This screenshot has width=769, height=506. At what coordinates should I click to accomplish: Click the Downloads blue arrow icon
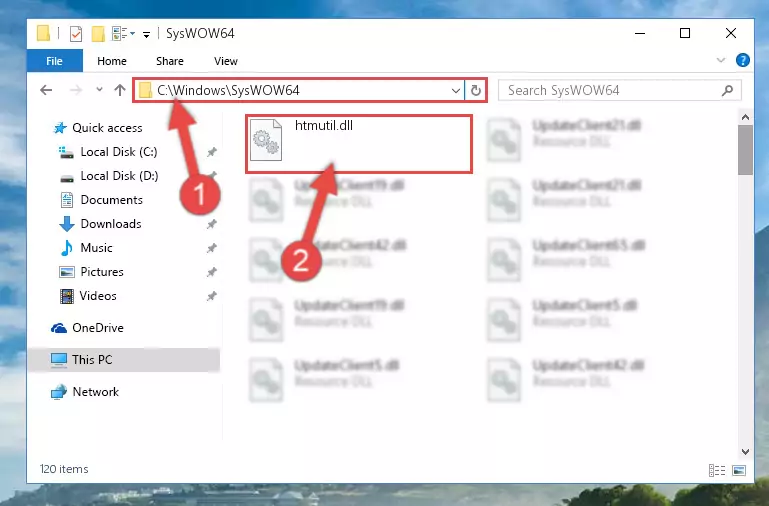click(67, 224)
